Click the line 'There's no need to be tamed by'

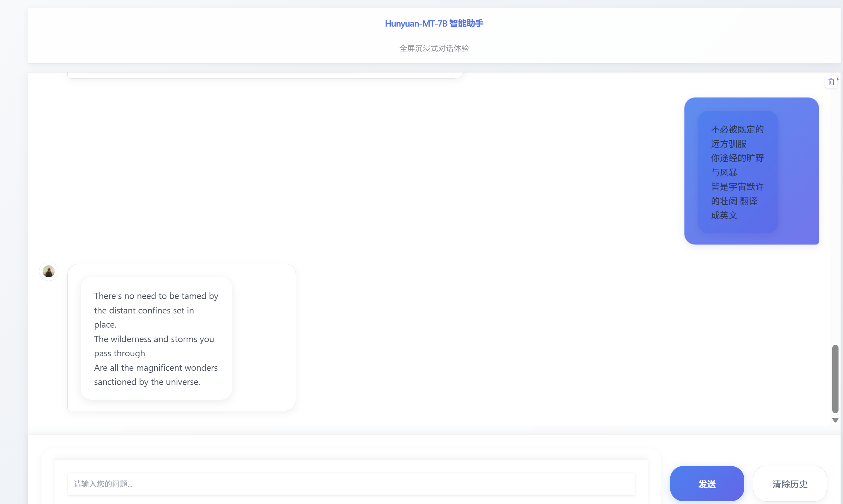click(x=156, y=296)
